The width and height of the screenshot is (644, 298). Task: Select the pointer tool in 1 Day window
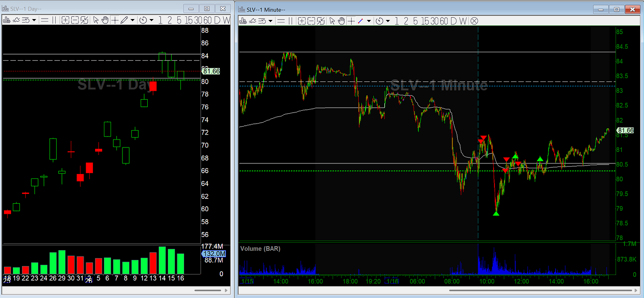coord(96,20)
